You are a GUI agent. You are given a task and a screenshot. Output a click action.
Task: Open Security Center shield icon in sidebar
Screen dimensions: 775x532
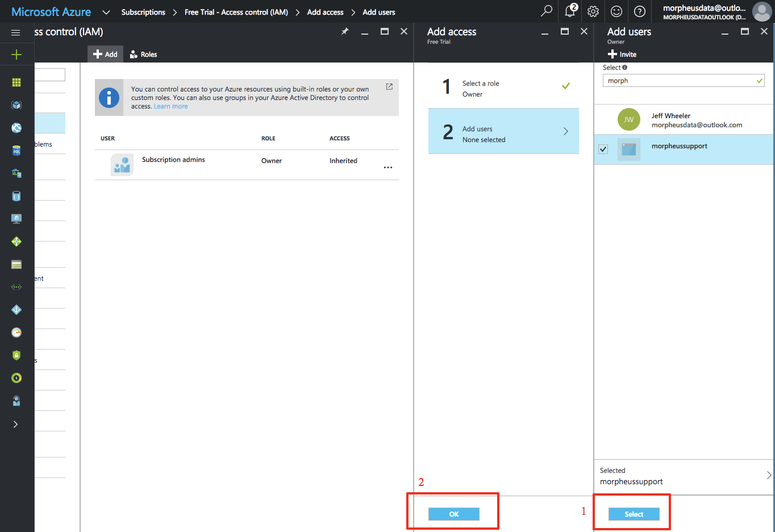tap(16, 355)
